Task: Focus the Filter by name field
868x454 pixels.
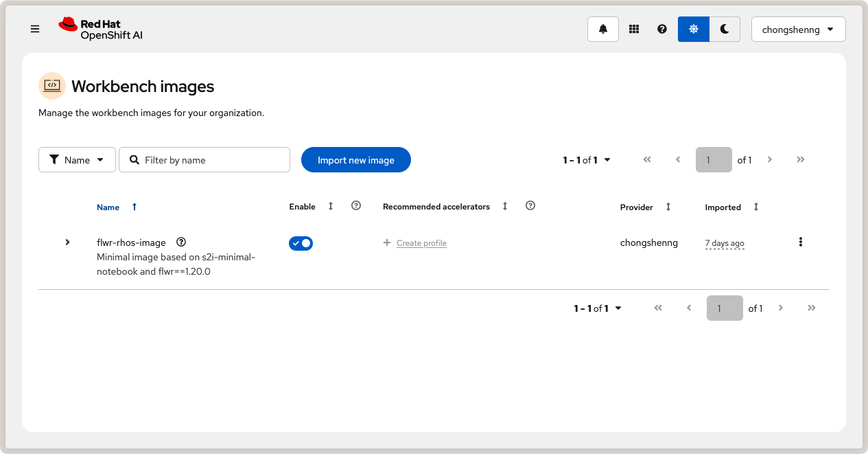Action: pyautogui.click(x=213, y=160)
